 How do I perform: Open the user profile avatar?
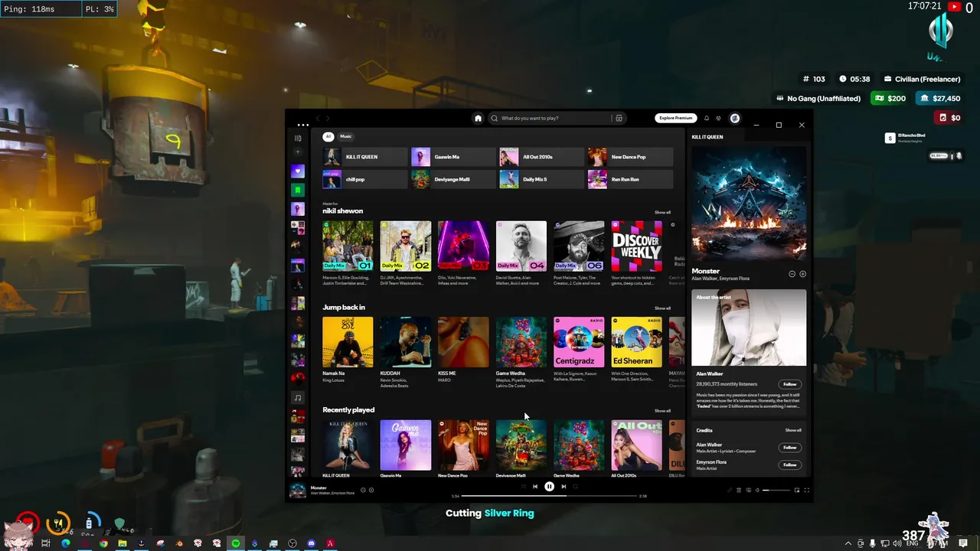(735, 118)
